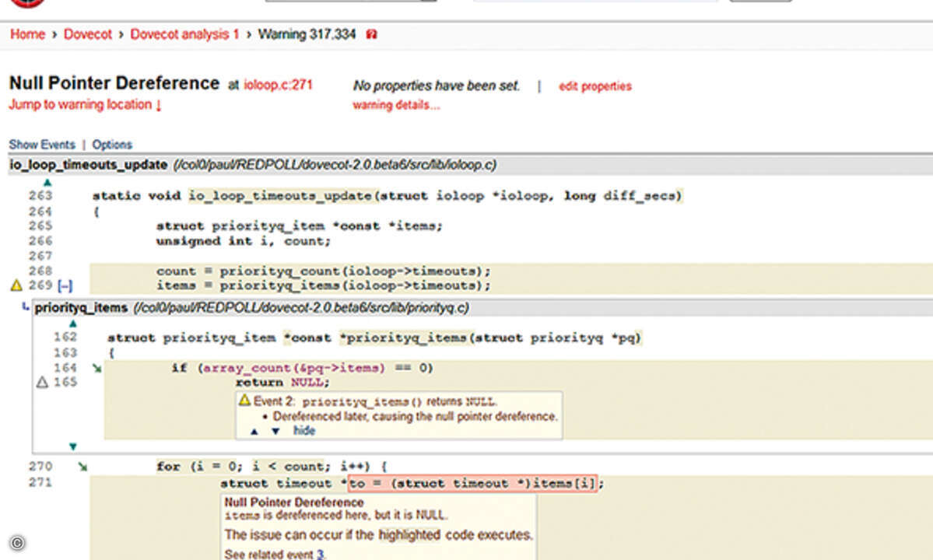Viewport: 933px width, 560px height.
Task: Click the Warning 317.334 breadcrumb text
Action: pos(307,34)
